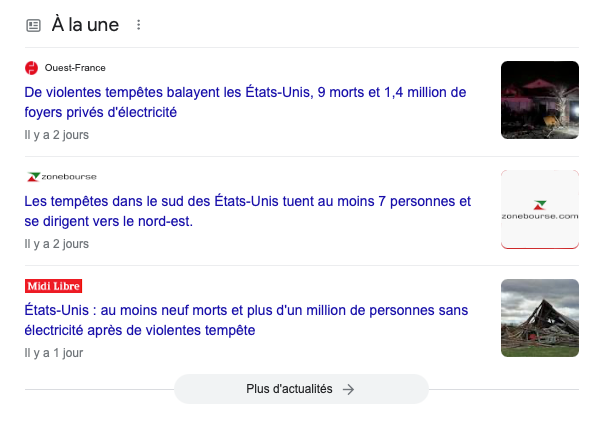Open the Midi Libre neuf morts headline
The height and width of the screenshot is (421, 610).
245,320
